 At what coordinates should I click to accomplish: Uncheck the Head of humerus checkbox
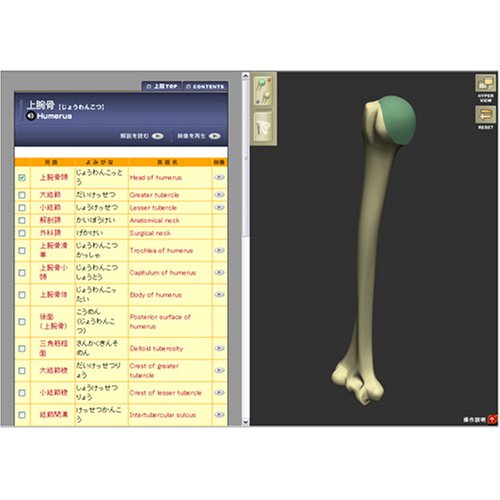tap(22, 177)
